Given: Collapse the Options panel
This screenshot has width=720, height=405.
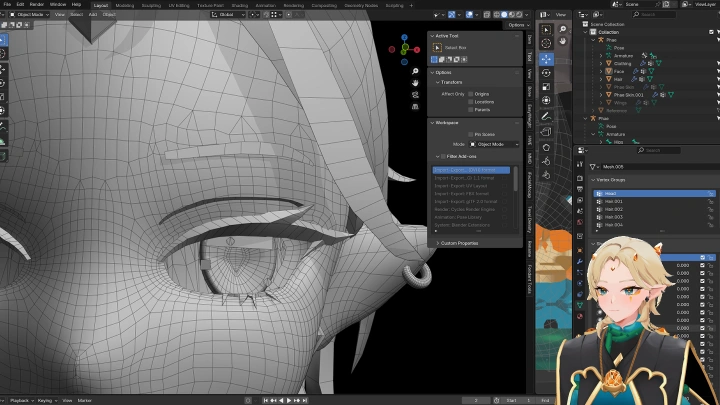Looking at the screenshot, I should tap(432, 72).
